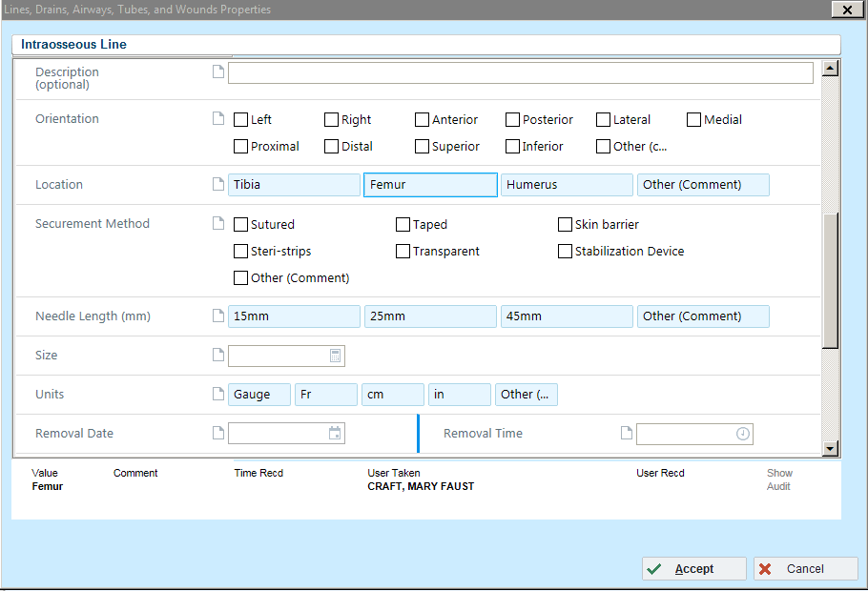Image resolution: width=868 pixels, height=591 pixels.
Task: Open the comment note icon beside Orientation
Action: [218, 118]
